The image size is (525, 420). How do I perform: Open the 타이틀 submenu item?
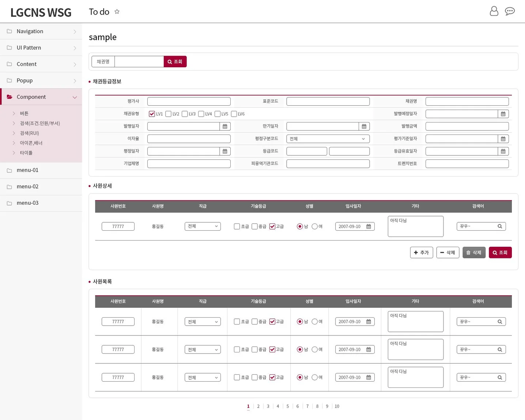(x=26, y=153)
